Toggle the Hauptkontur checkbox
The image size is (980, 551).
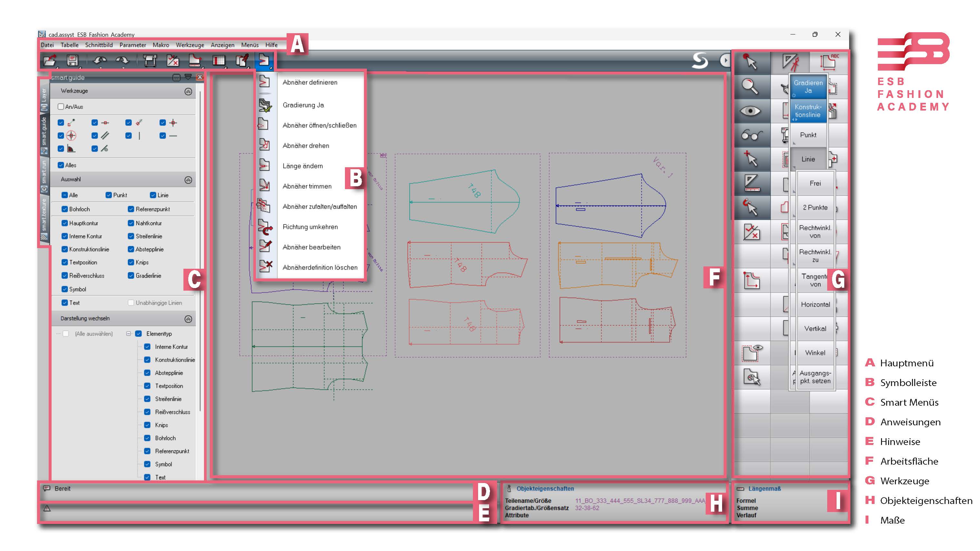click(65, 223)
